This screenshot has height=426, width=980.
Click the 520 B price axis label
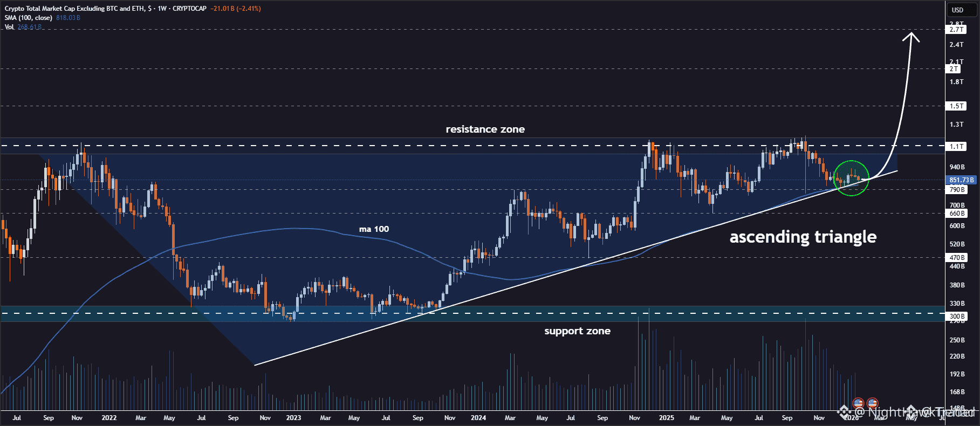point(957,244)
